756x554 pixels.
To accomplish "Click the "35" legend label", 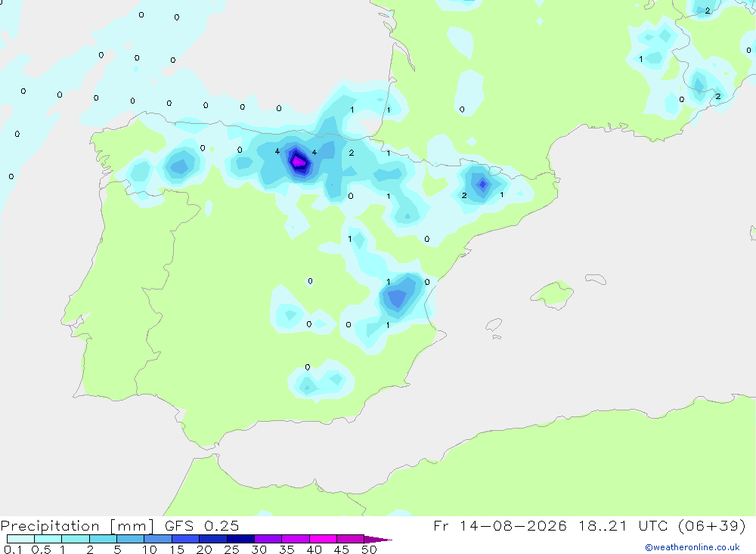I will [x=287, y=549].
